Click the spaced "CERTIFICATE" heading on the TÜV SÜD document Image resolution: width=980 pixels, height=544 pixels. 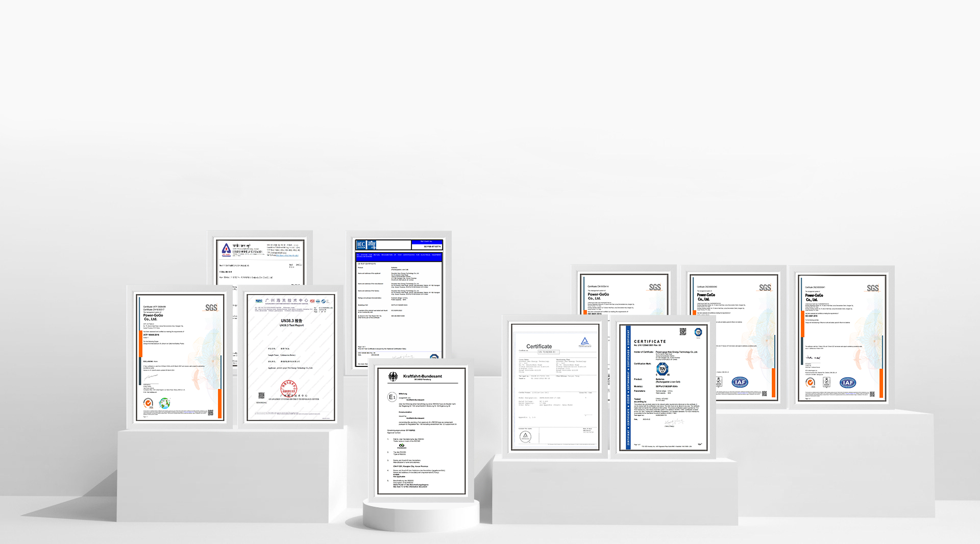(x=650, y=341)
